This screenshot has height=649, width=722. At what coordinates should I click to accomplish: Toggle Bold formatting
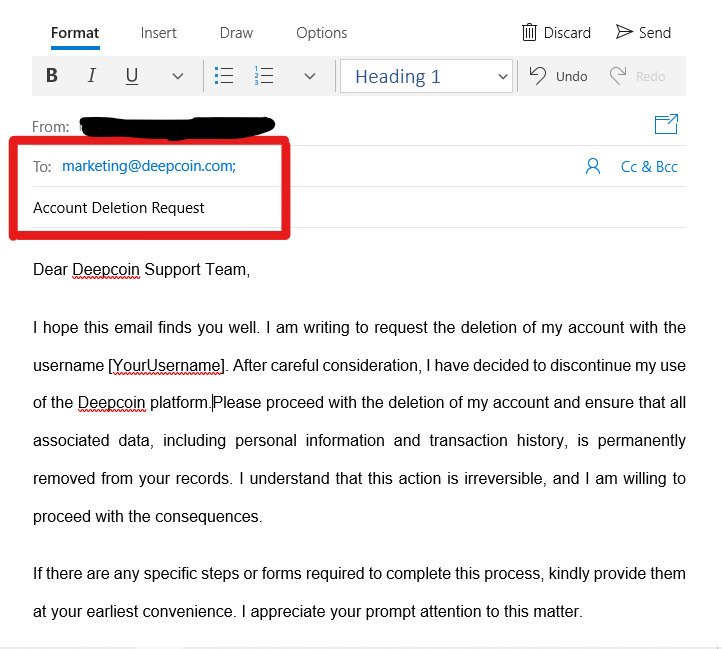click(x=52, y=76)
